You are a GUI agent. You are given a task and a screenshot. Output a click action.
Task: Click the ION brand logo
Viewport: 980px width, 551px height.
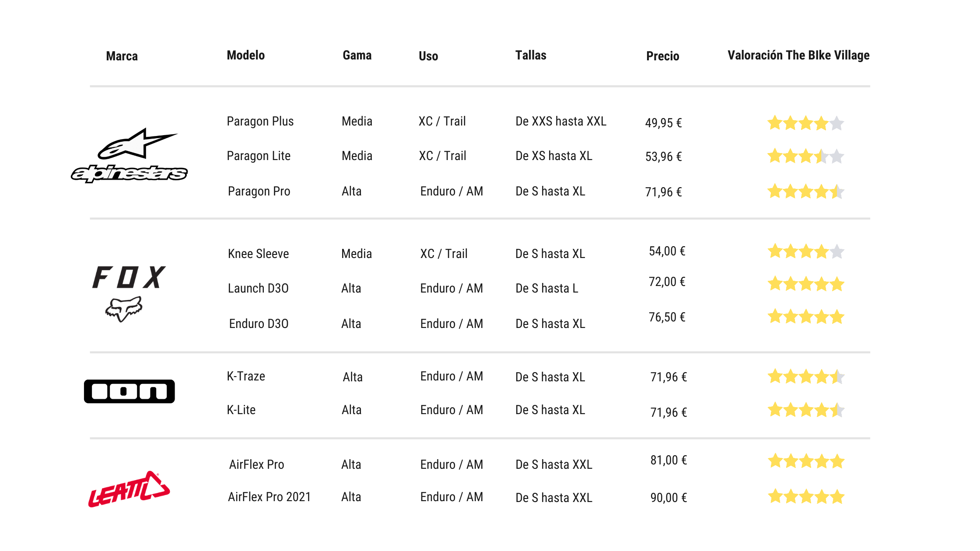[129, 391]
